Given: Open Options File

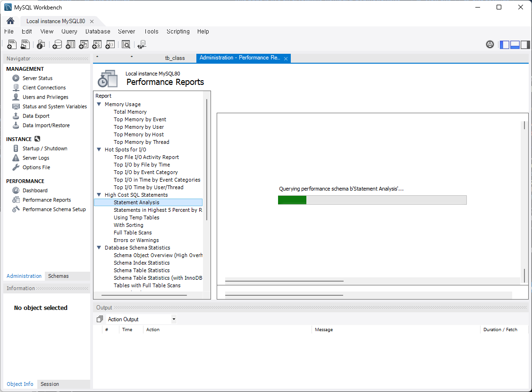Looking at the screenshot, I should (x=36, y=167).
